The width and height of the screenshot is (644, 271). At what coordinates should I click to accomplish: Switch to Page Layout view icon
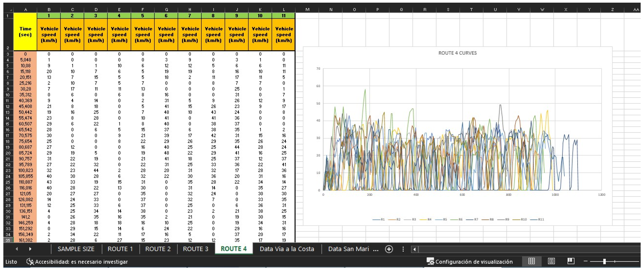[551, 261]
